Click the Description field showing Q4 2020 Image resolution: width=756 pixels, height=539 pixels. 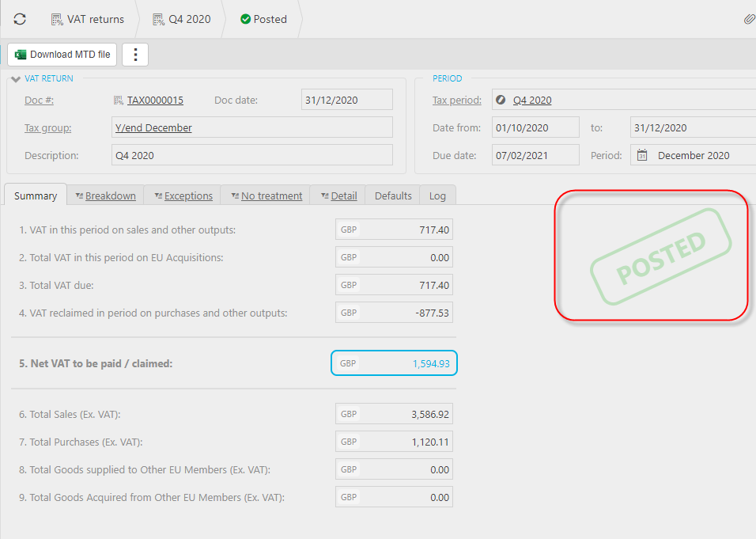(x=251, y=155)
